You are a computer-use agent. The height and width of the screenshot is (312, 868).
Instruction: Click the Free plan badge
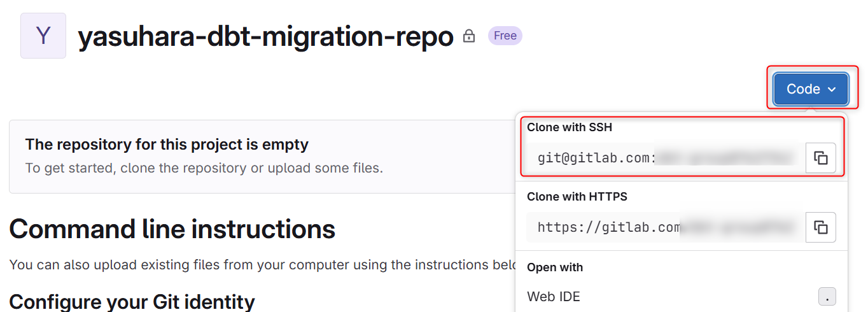[x=505, y=36]
